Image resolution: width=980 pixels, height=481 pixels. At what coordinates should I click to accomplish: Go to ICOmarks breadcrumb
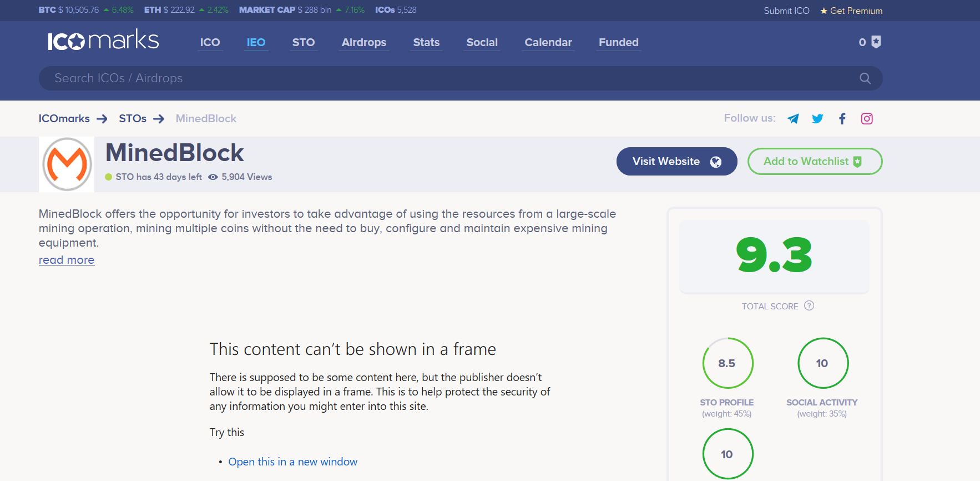pos(64,118)
